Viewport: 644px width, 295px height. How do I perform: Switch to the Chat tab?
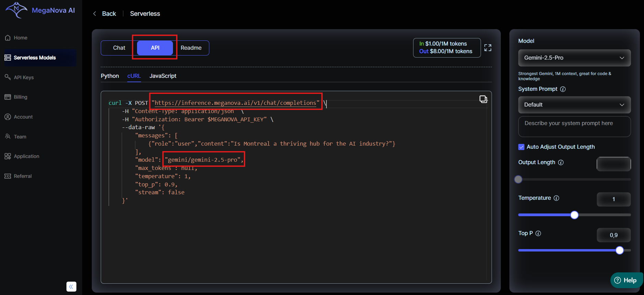[x=119, y=48]
